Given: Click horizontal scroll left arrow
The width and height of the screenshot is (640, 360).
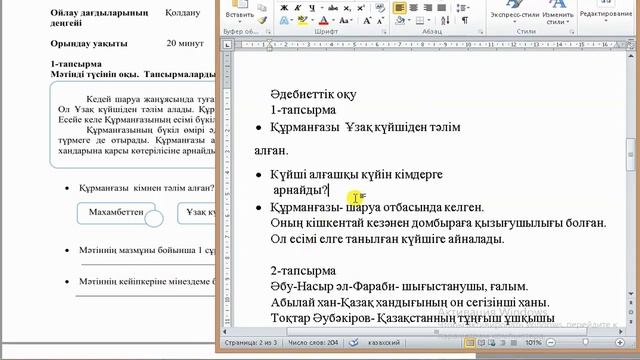Looking at the screenshot, I should (x=225, y=332).
